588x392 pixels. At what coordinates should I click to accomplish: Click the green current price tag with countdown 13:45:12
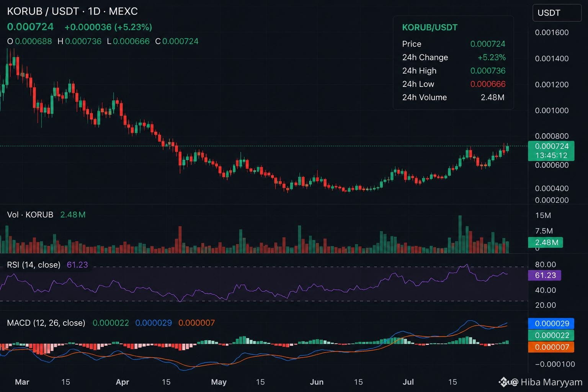pyautogui.click(x=551, y=151)
